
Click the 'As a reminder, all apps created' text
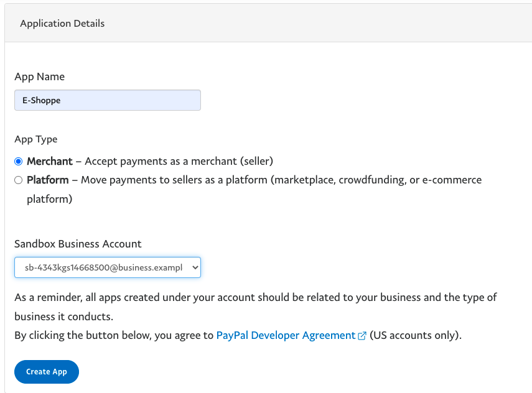[x=87, y=297]
